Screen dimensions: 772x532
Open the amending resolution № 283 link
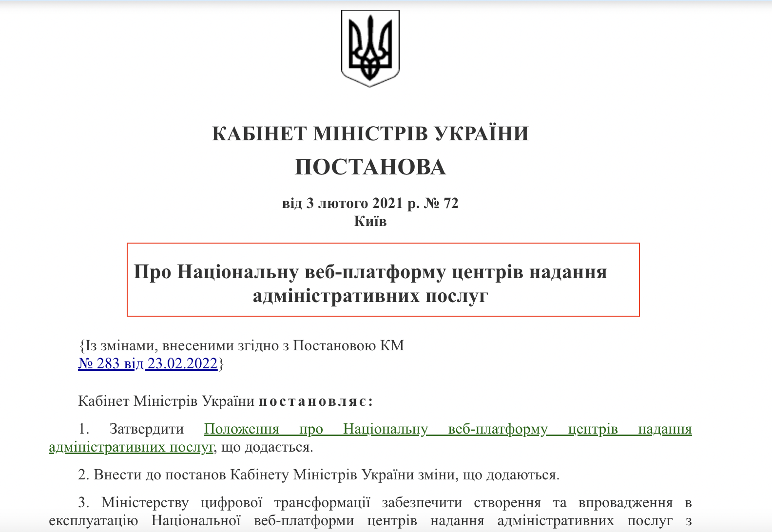(x=148, y=363)
